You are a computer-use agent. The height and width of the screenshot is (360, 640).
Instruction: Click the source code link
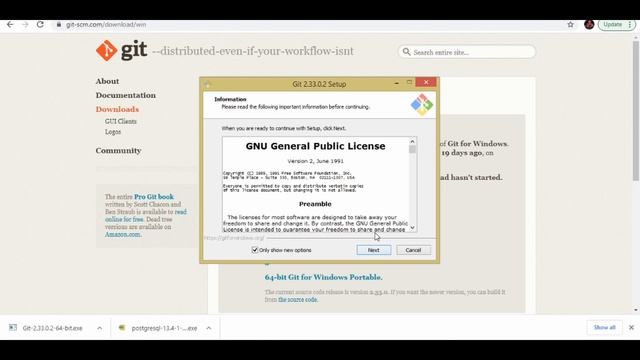(x=298, y=300)
